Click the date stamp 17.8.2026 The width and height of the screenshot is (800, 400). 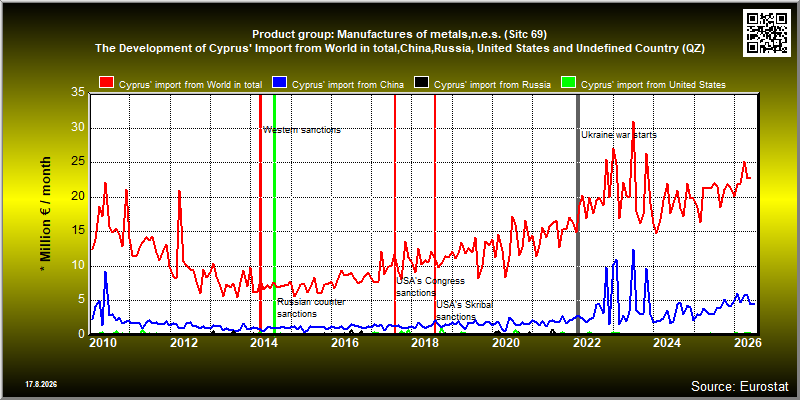tap(41, 383)
